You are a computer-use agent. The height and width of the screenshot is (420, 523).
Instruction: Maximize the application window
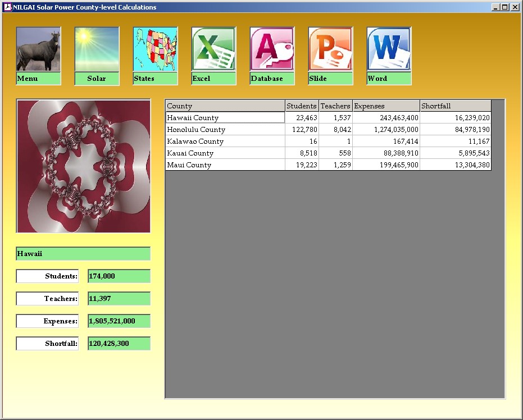505,7
